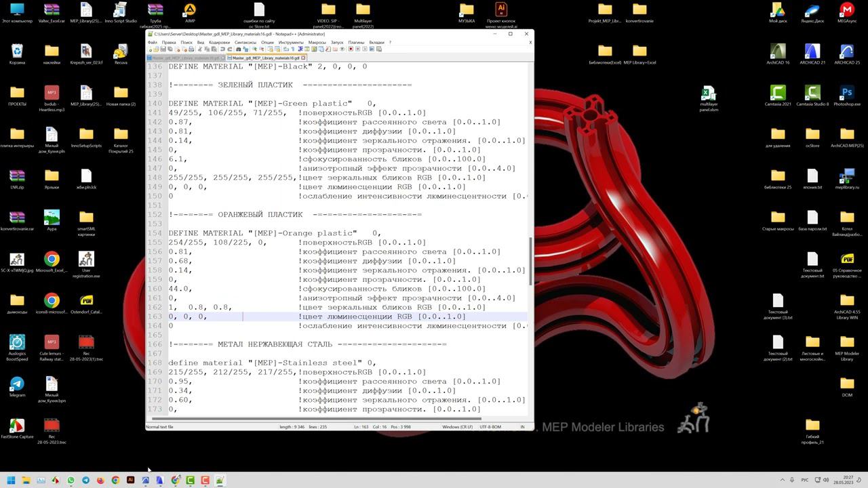Open Firefox from the taskbar
868x488 pixels.
coord(100,480)
